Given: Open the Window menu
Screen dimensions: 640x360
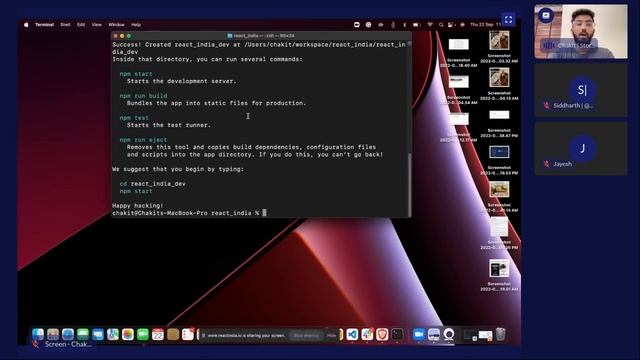Looking at the screenshot, I should (116, 25).
